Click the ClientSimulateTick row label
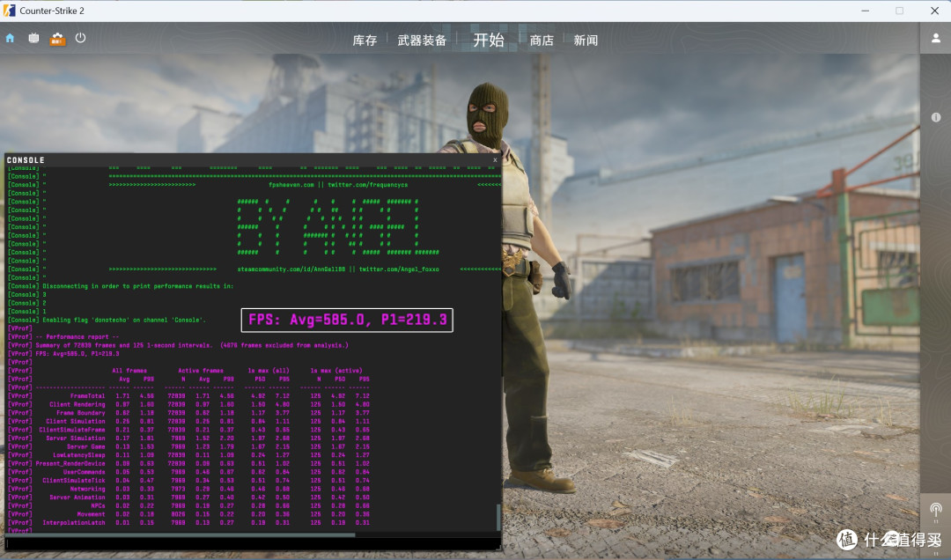Viewport: 951px width, 560px height. click(73, 481)
